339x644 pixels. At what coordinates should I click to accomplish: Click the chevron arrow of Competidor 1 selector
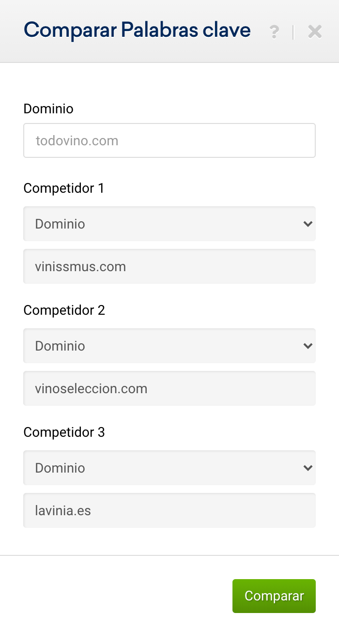[x=308, y=224]
